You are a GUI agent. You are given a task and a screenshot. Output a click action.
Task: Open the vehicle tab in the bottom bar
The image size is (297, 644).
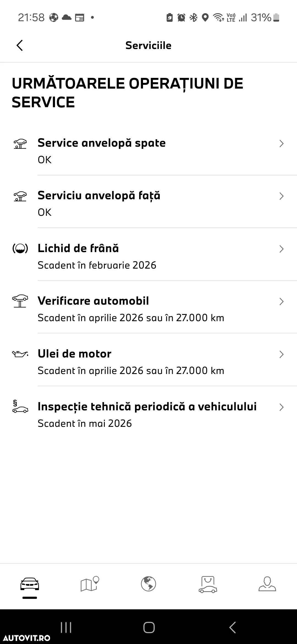[30, 584]
